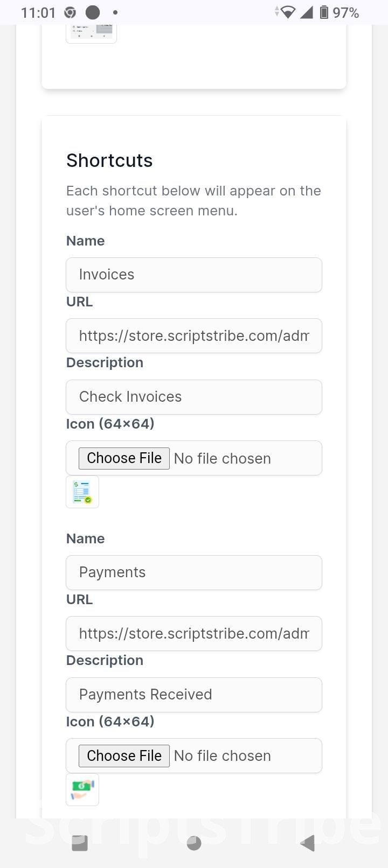Image resolution: width=388 pixels, height=868 pixels.
Task: Tap the Android home circle icon
Action: click(x=193, y=843)
